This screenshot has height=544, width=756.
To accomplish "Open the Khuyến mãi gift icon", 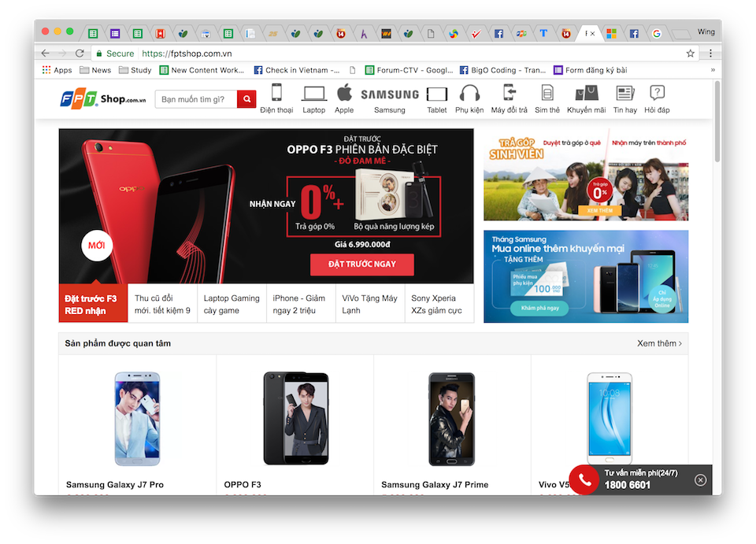I will click(587, 93).
